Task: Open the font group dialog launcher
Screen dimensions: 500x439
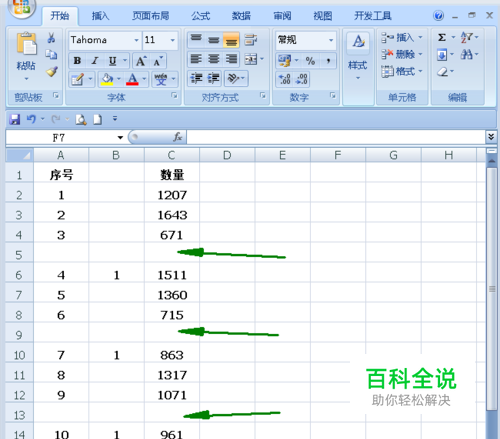Action: pos(174,96)
